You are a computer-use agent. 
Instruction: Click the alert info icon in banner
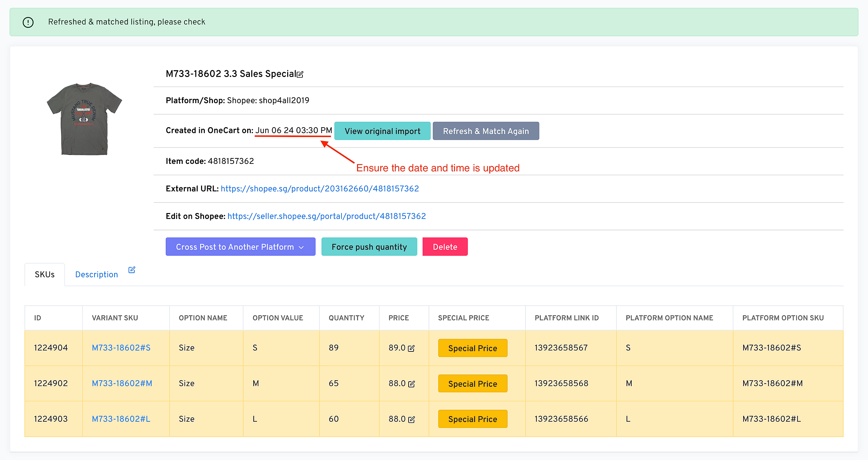click(x=28, y=22)
